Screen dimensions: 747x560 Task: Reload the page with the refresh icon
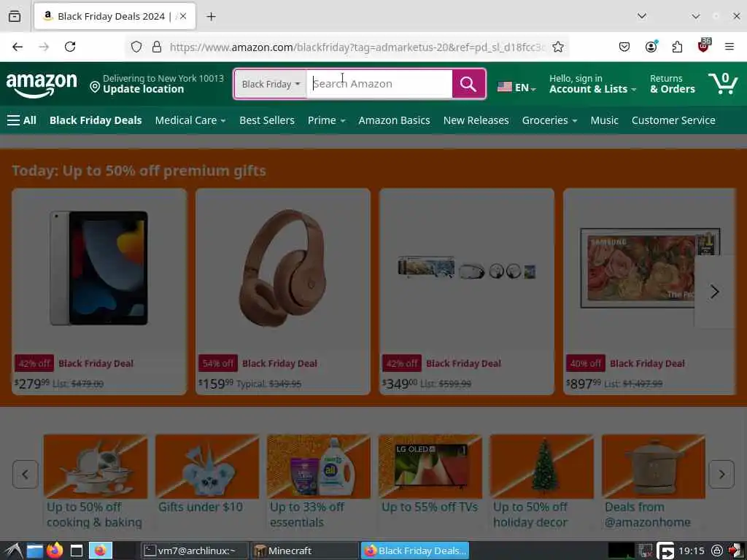click(x=70, y=47)
